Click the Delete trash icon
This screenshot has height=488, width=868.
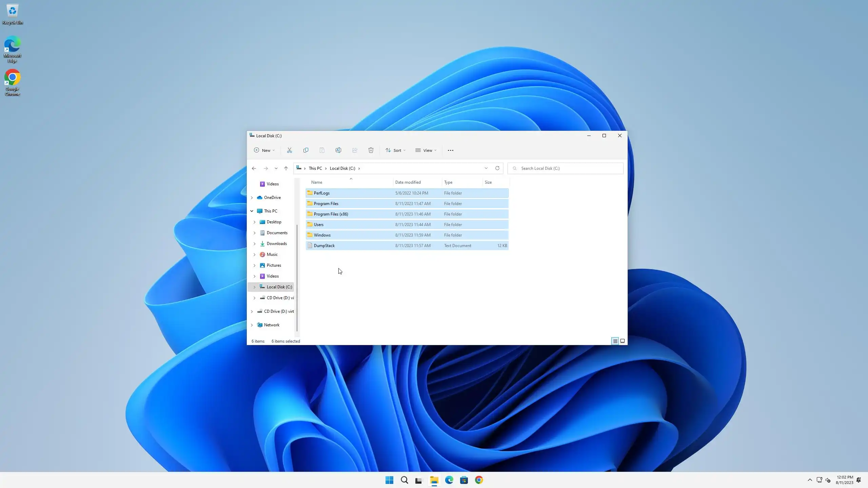pos(371,150)
